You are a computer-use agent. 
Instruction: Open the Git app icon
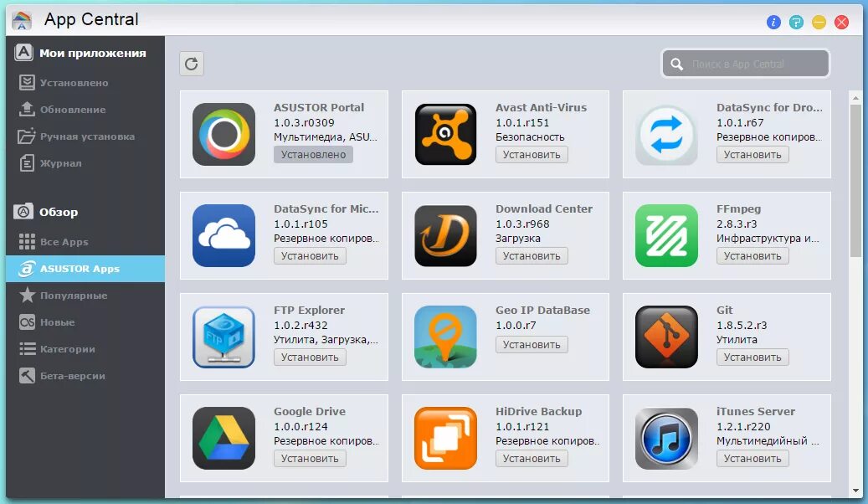[x=666, y=337]
